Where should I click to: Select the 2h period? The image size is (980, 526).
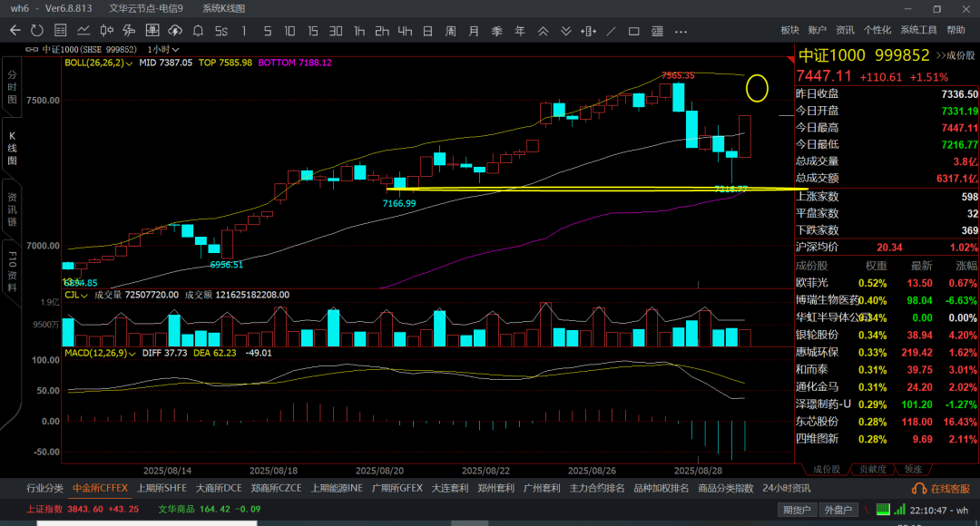click(x=381, y=31)
